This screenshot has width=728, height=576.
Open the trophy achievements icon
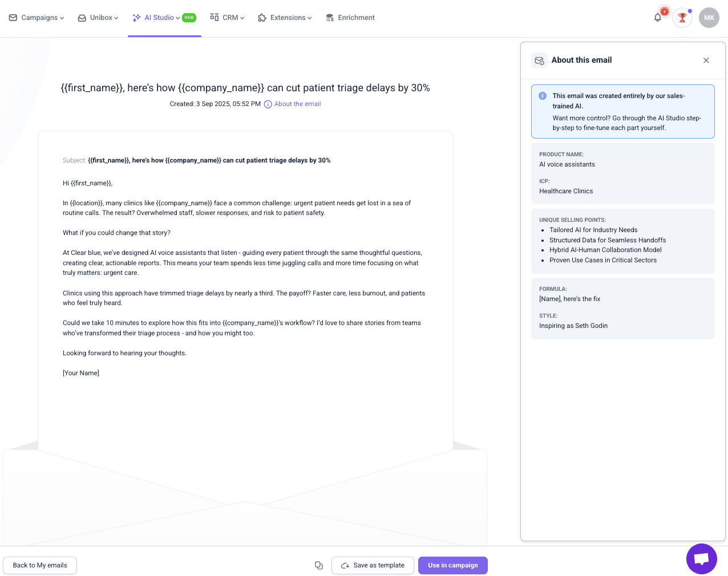click(682, 18)
